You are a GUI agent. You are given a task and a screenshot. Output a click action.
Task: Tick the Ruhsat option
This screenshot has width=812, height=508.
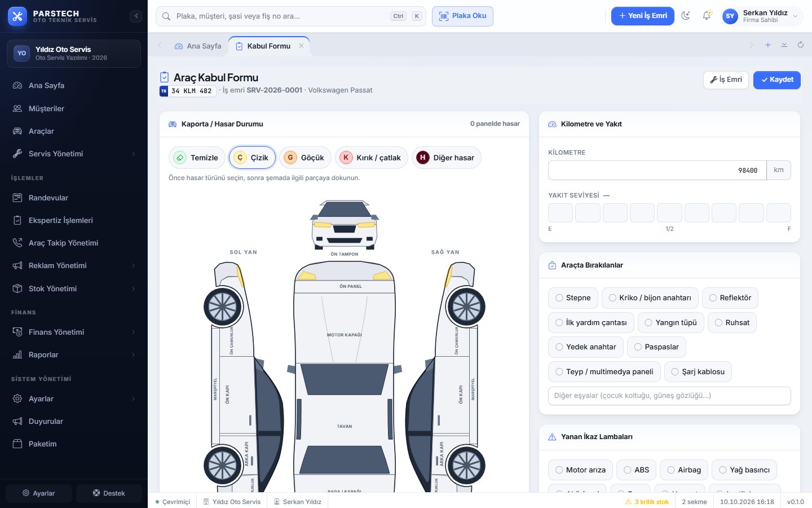pyautogui.click(x=732, y=323)
